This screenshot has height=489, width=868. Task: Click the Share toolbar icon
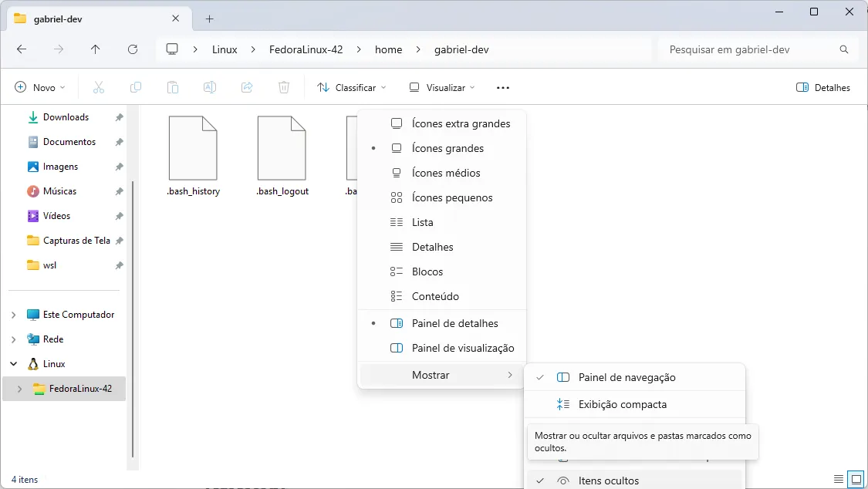point(247,87)
